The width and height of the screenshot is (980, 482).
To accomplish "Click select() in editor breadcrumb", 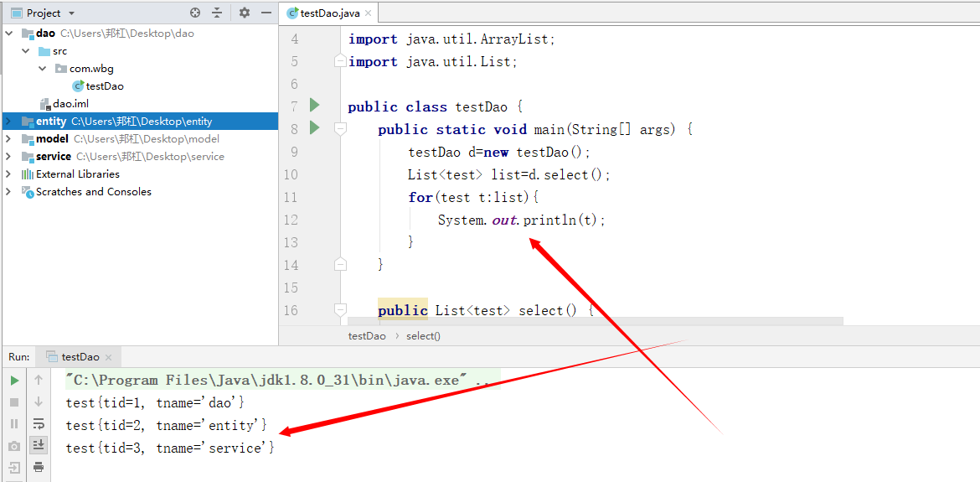I will (423, 335).
